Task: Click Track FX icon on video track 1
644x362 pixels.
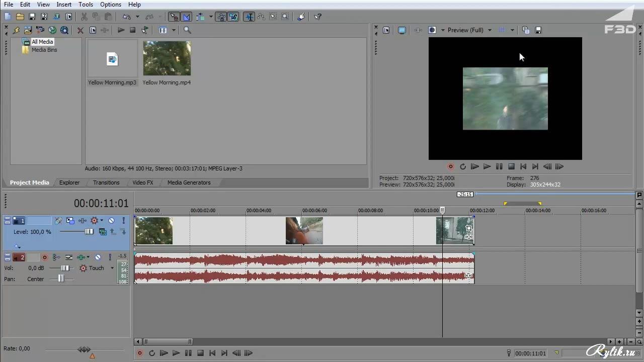Action: (82, 221)
